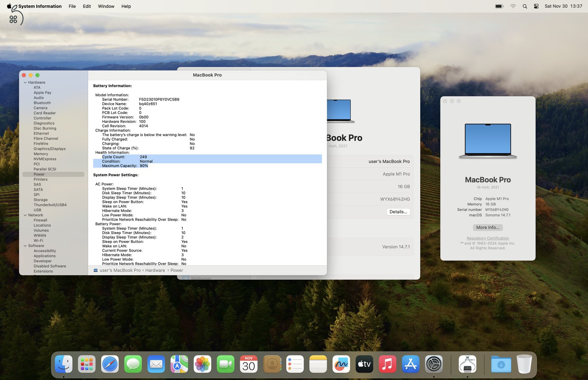Viewport: 588px width, 380px height.
Task: Select Applications under Software
Action: coord(44,256)
